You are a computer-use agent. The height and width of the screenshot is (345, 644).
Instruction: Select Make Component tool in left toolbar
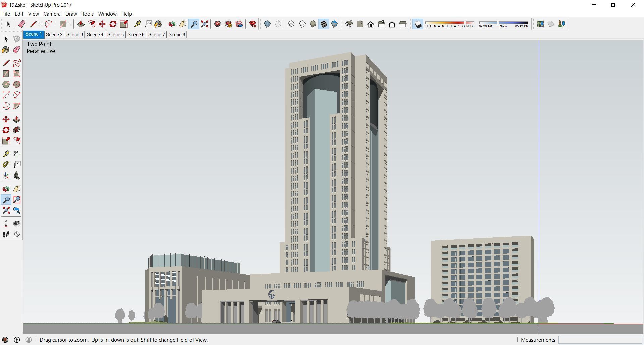[17, 39]
